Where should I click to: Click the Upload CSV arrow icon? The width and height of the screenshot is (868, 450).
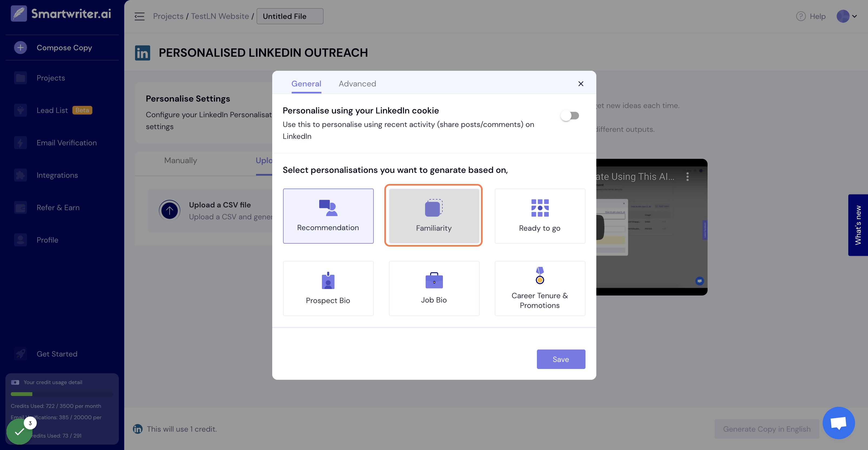170,211
